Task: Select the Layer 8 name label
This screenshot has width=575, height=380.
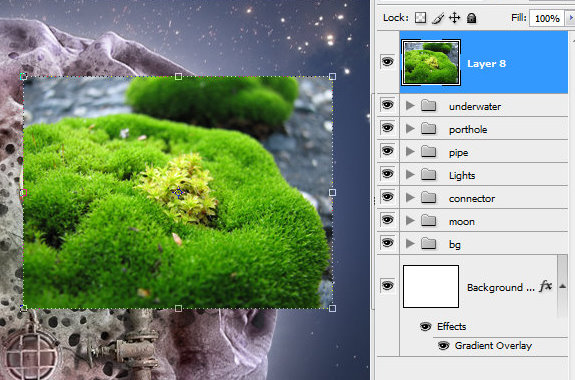Action: tap(486, 64)
